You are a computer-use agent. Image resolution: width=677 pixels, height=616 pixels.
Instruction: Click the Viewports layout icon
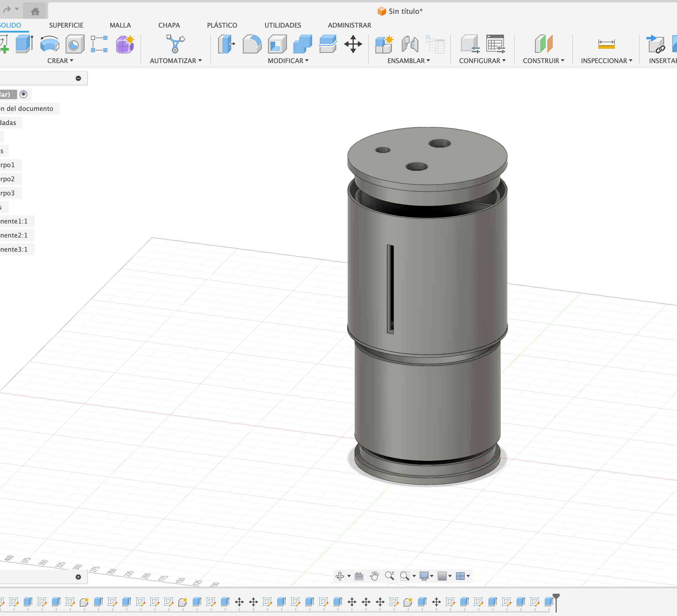click(460, 576)
